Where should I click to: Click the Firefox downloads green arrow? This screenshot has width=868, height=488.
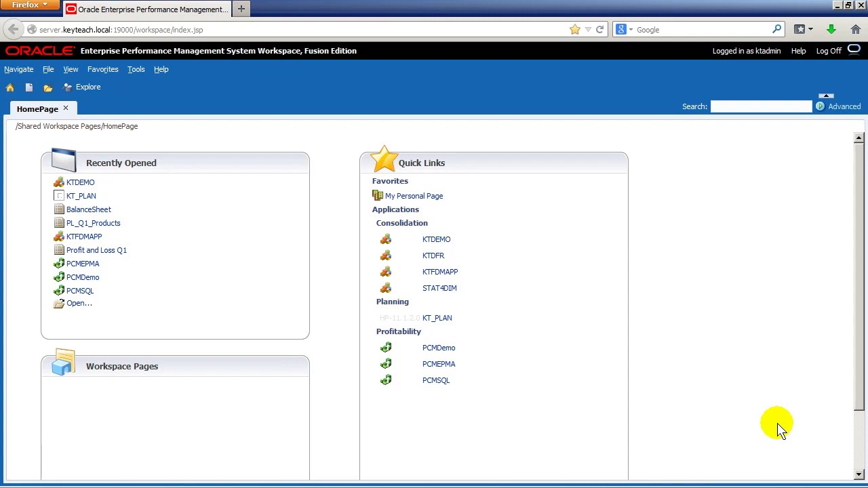pyautogui.click(x=831, y=30)
